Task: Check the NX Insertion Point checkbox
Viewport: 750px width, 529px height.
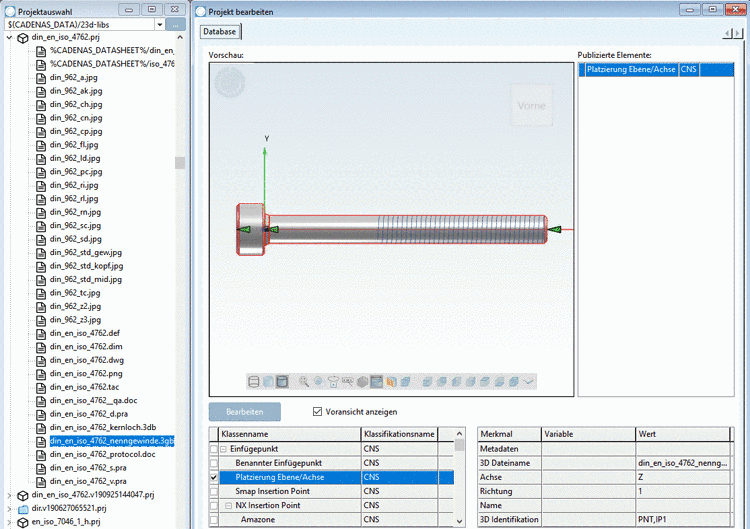Action: tap(214, 505)
